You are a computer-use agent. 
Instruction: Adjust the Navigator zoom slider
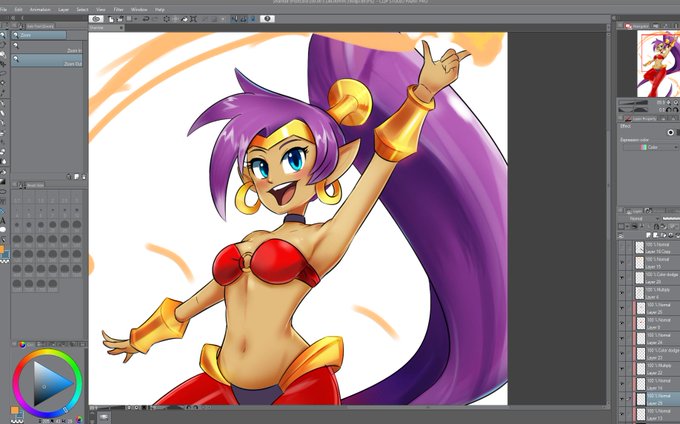634,103
